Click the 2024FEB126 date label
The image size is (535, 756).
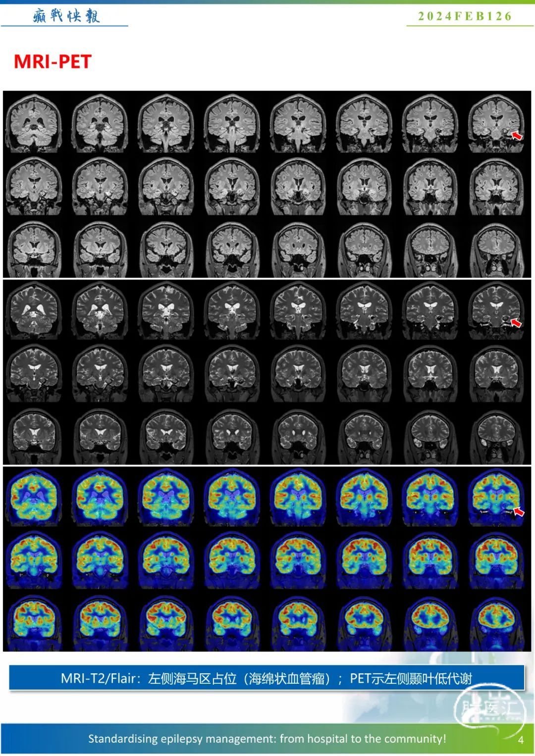(465, 16)
